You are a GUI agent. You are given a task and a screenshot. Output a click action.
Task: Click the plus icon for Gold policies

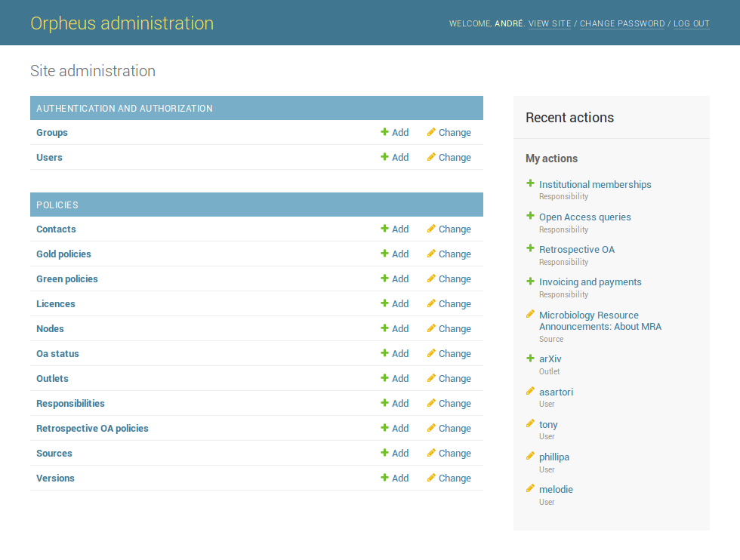[x=384, y=254]
